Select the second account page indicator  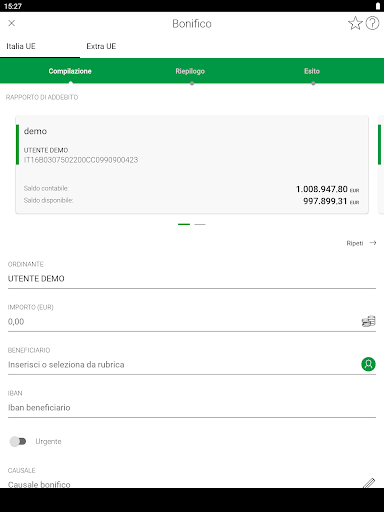point(200,224)
